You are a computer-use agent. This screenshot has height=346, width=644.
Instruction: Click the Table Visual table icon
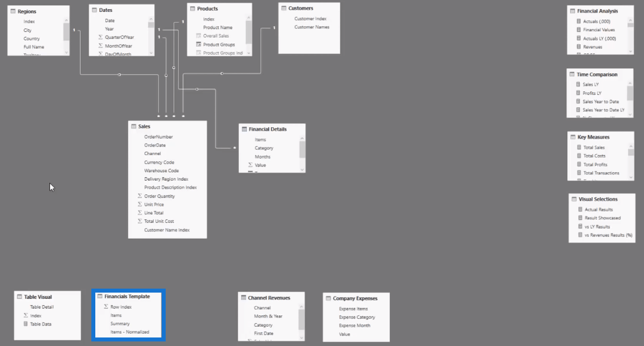(x=19, y=297)
